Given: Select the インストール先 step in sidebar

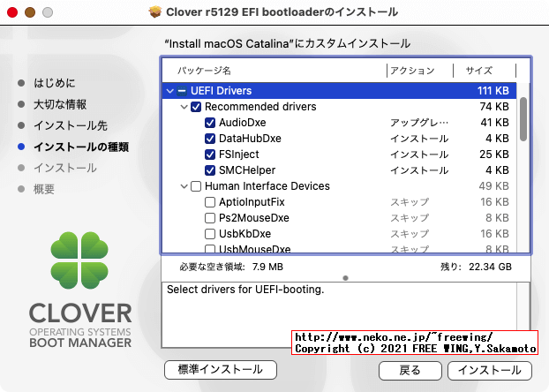Looking at the screenshot, I should [x=71, y=125].
